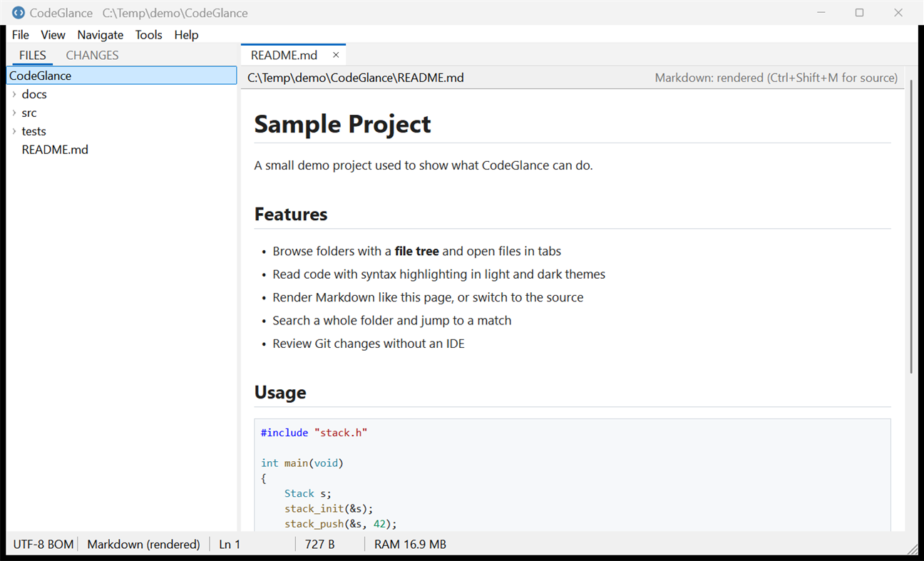Switch to the CHANGES tab
Screen dimensions: 924x561
pyautogui.click(x=93, y=55)
